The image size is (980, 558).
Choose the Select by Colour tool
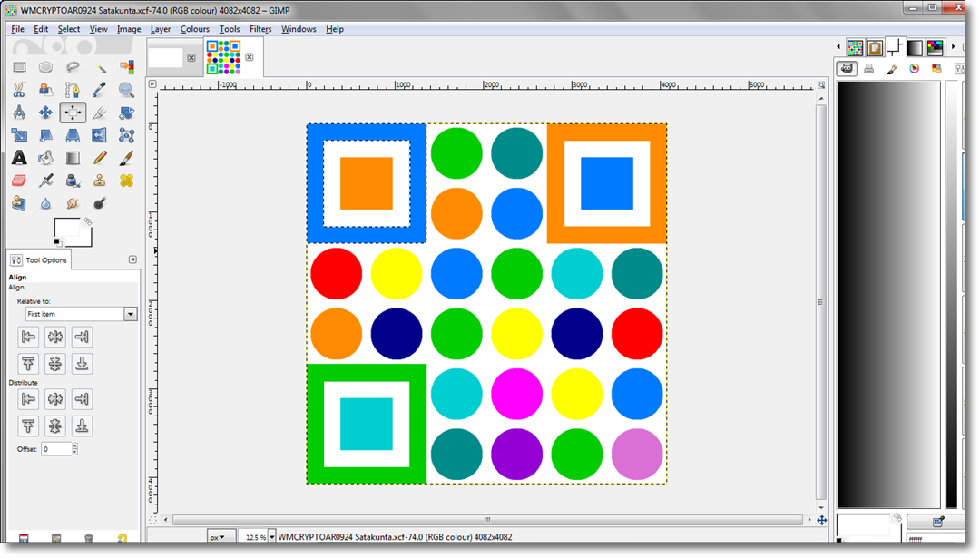point(126,67)
